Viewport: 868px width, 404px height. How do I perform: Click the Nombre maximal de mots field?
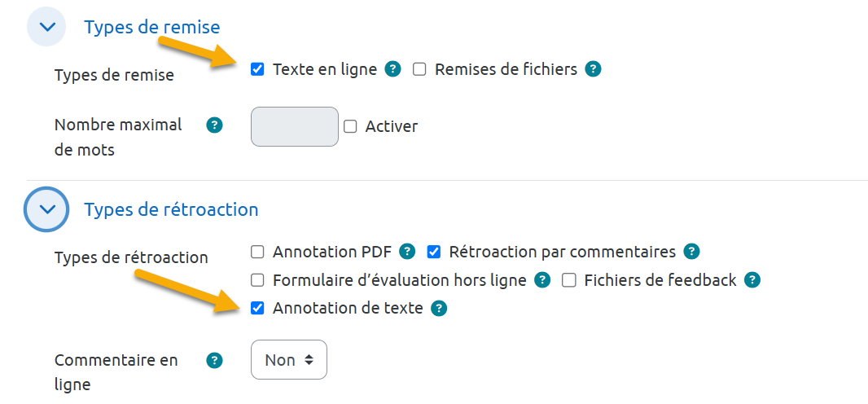tap(294, 126)
